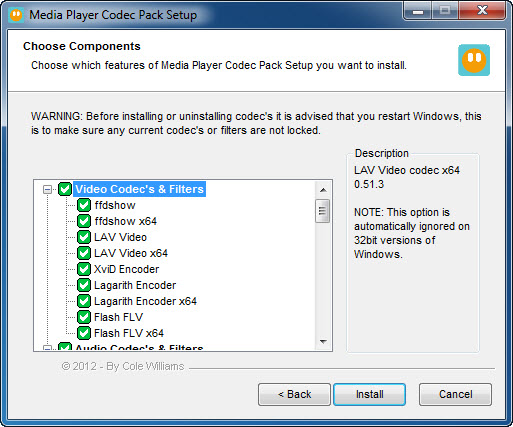This screenshot has height=427, width=513.
Task: Uncheck the Flash FLV checkbox
Action: click(84, 317)
